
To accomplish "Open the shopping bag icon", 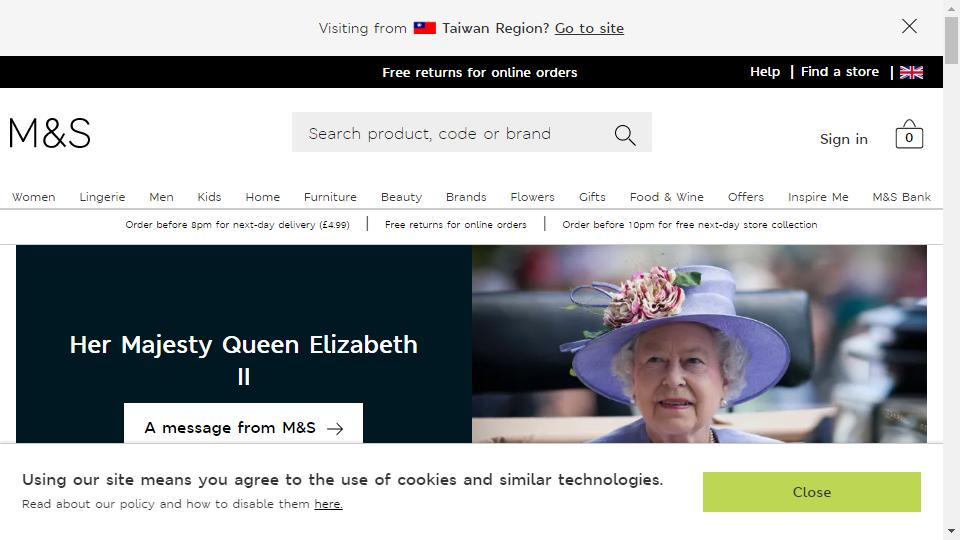I will pyautogui.click(x=909, y=134).
